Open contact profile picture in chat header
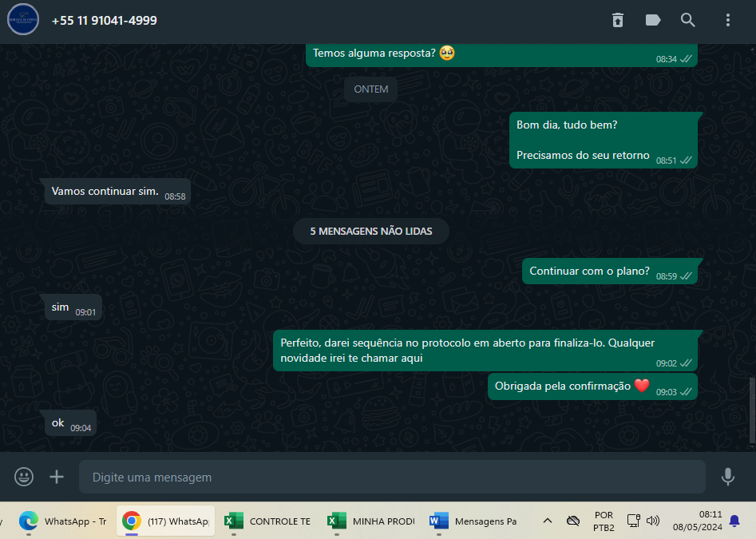The height and width of the screenshot is (539, 756). (23, 19)
